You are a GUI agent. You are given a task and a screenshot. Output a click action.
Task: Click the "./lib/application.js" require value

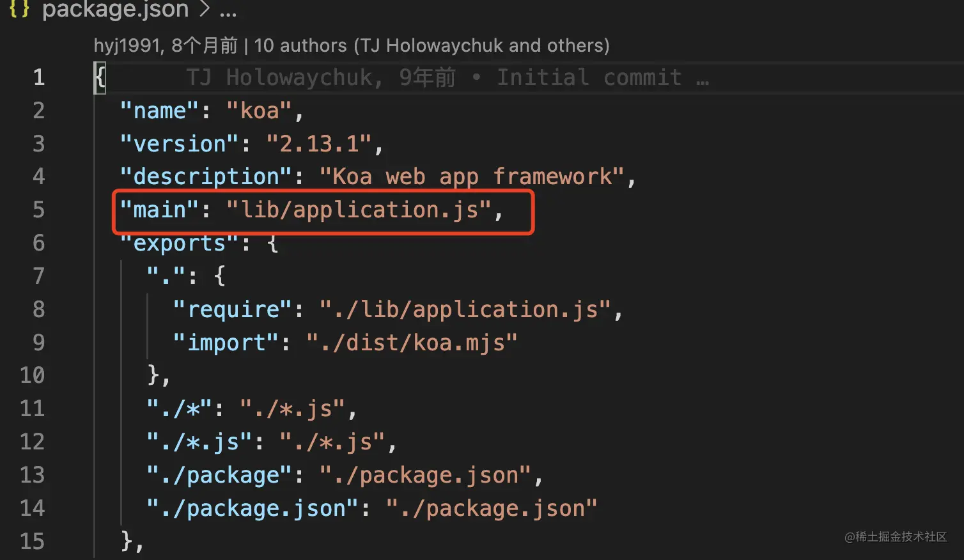pos(465,309)
